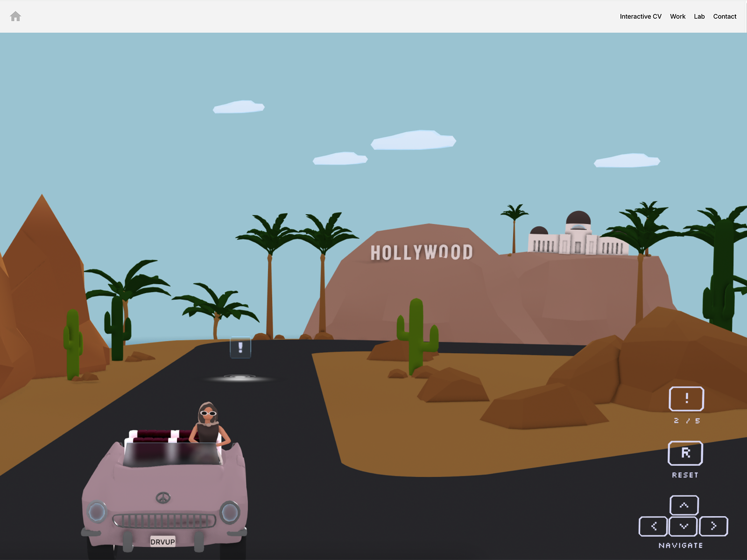Click the 2 / 5 counter text
747x560 pixels.
coord(687,421)
